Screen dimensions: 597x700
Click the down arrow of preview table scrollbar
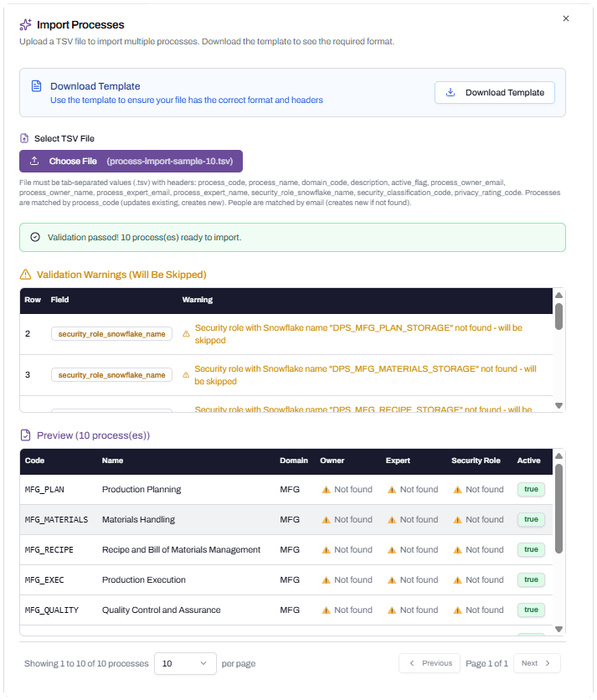(558, 629)
